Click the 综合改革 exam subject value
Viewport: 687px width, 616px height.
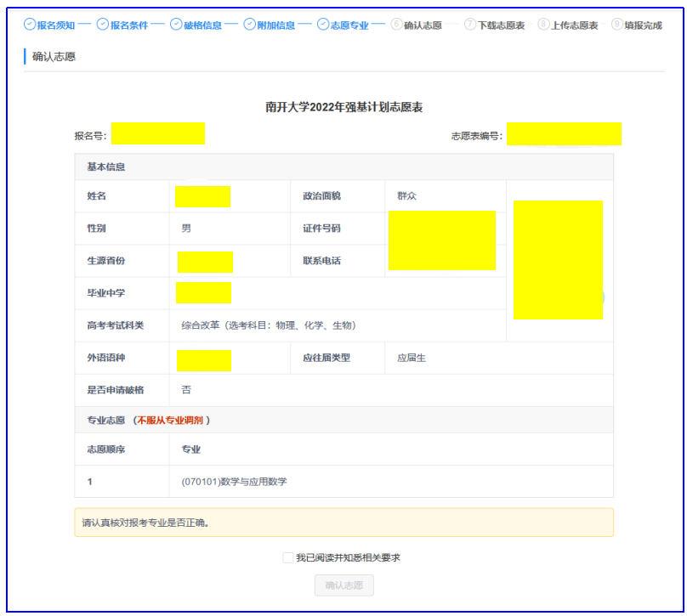(269, 325)
